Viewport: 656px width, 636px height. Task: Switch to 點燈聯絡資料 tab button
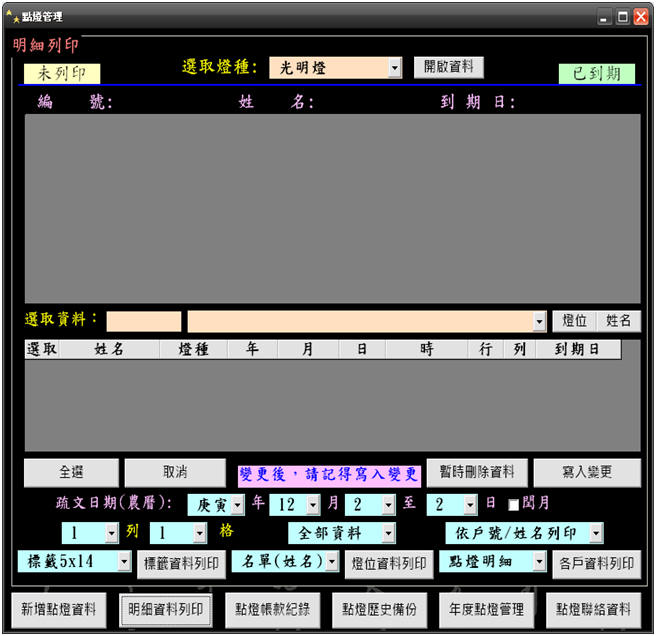(593, 610)
